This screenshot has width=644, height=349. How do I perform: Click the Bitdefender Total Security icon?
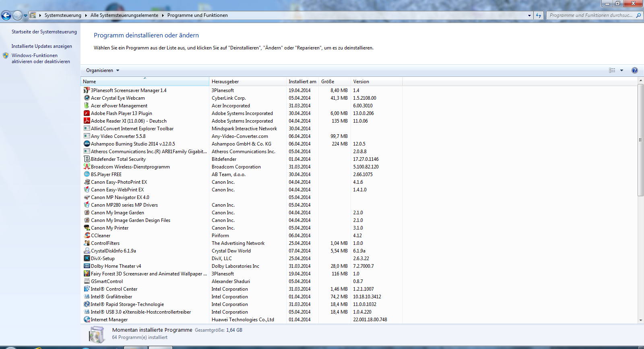point(87,159)
